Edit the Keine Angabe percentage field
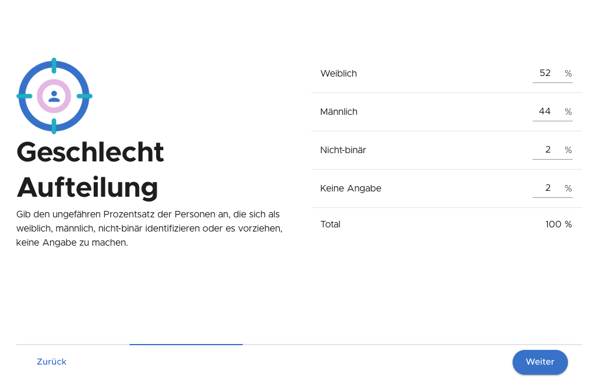The height and width of the screenshot is (387, 598). [552, 188]
